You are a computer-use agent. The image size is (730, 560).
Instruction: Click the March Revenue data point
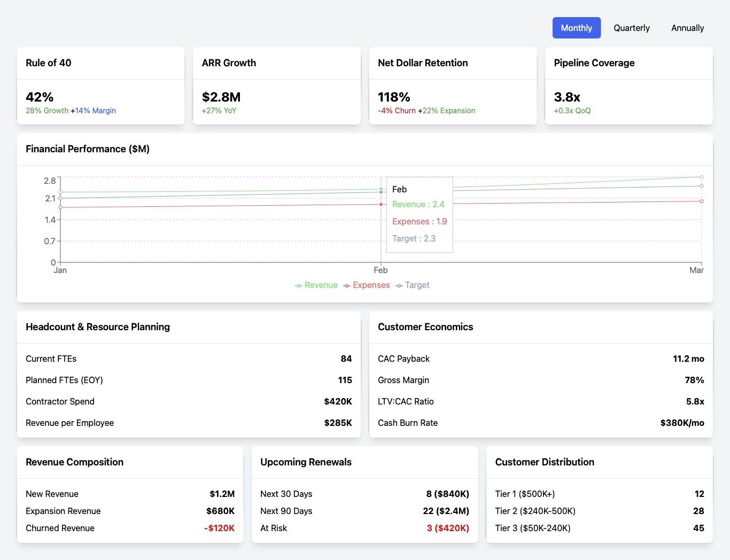point(702,177)
